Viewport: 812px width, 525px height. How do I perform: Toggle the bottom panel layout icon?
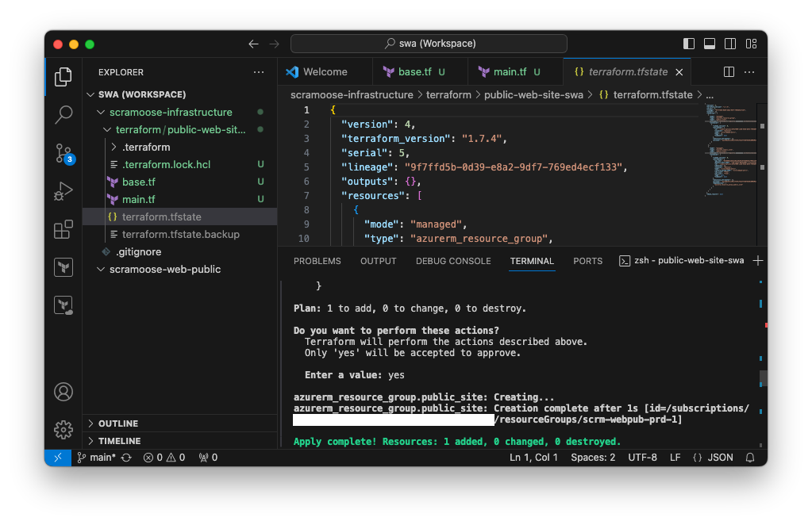click(x=710, y=44)
